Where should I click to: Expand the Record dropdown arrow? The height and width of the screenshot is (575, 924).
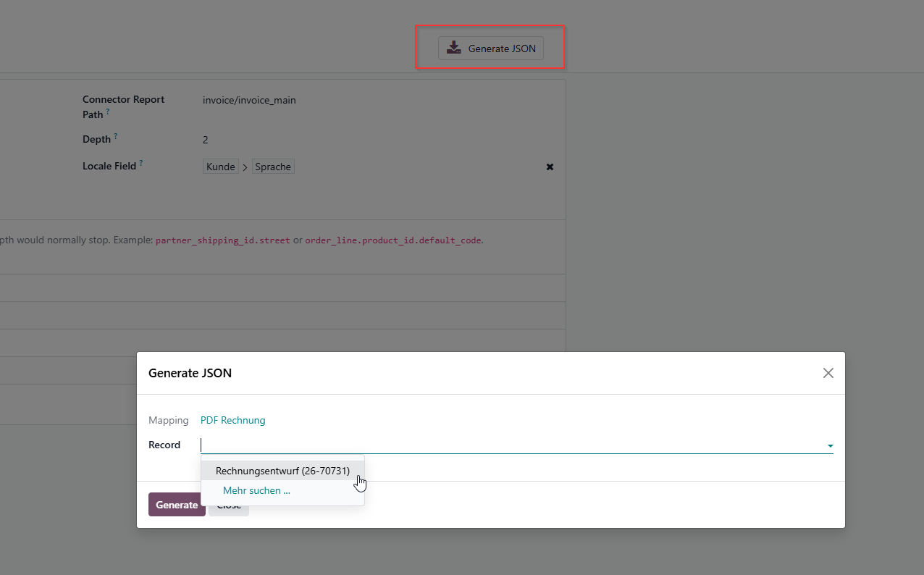tap(831, 446)
